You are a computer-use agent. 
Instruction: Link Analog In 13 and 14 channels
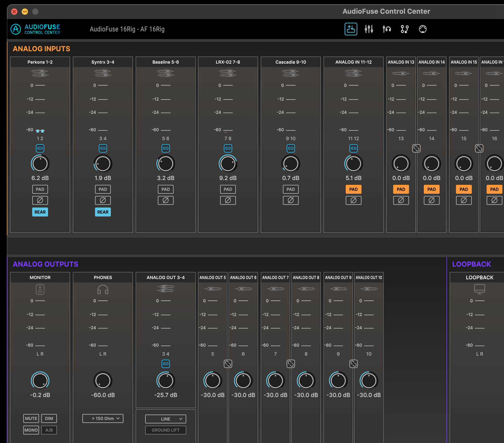pyautogui.click(x=416, y=148)
